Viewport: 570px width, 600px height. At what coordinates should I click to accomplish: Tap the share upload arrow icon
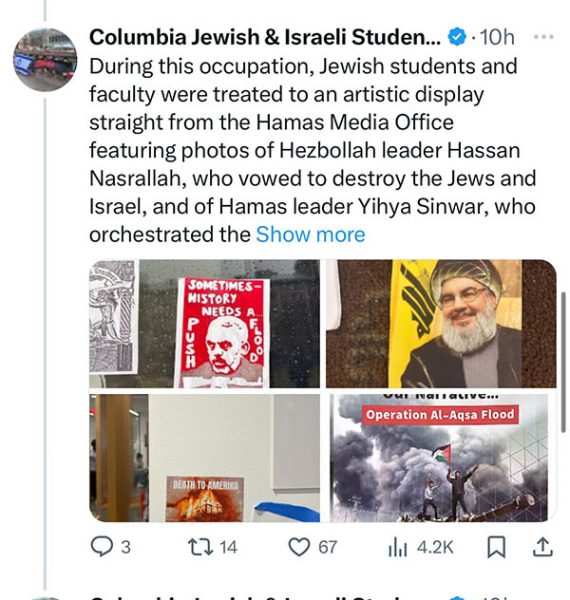[x=543, y=547]
